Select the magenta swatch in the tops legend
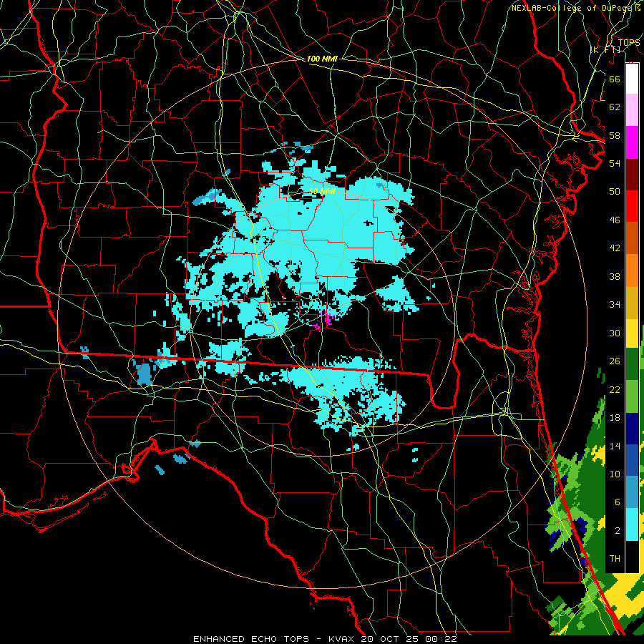The height and width of the screenshot is (644, 644). pos(632,142)
